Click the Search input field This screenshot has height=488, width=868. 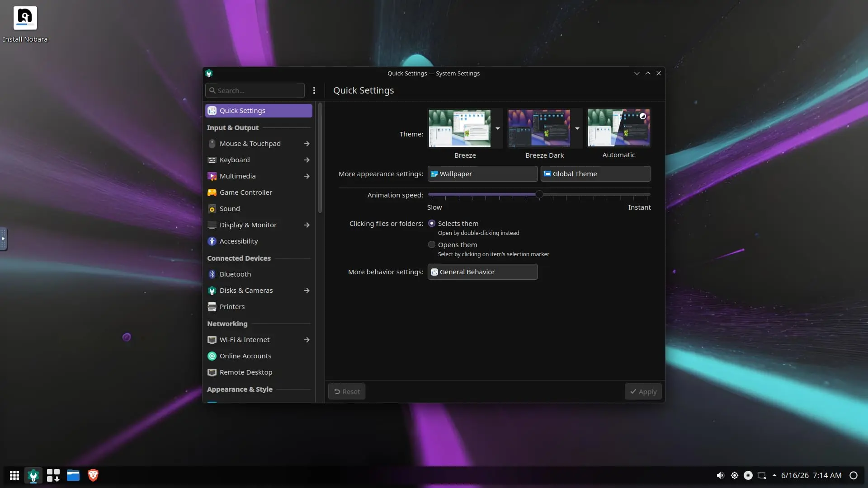(255, 90)
